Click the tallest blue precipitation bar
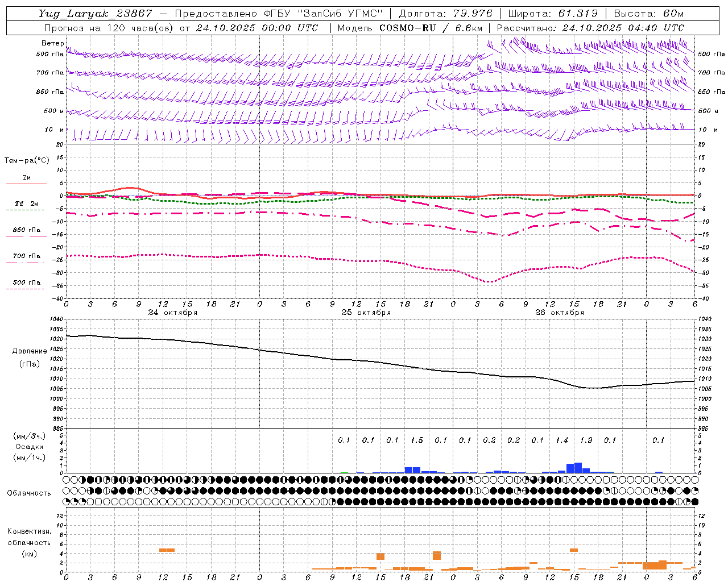The width and height of the screenshot is (728, 582). [578, 467]
